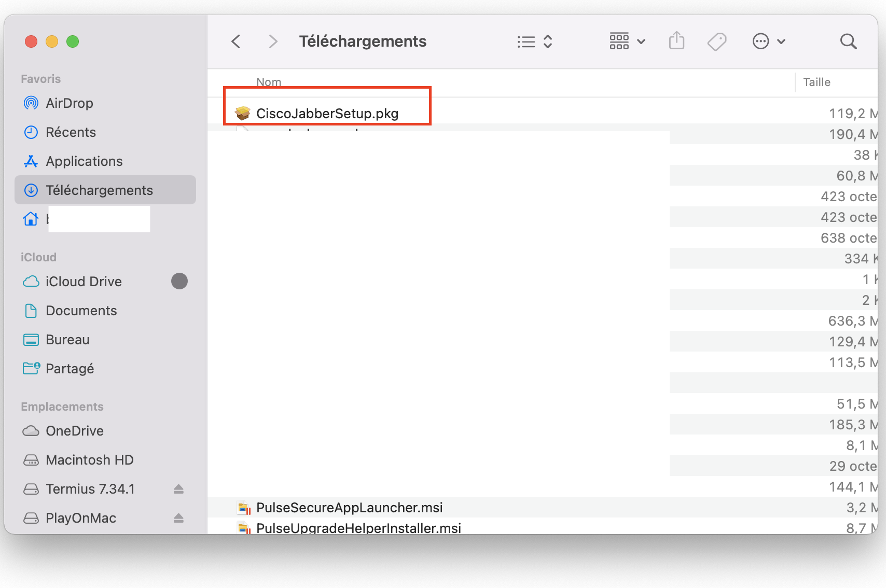This screenshot has width=886, height=588.
Task: Select PulseSecureAppLauncher.msi in the list
Action: pyautogui.click(x=349, y=508)
